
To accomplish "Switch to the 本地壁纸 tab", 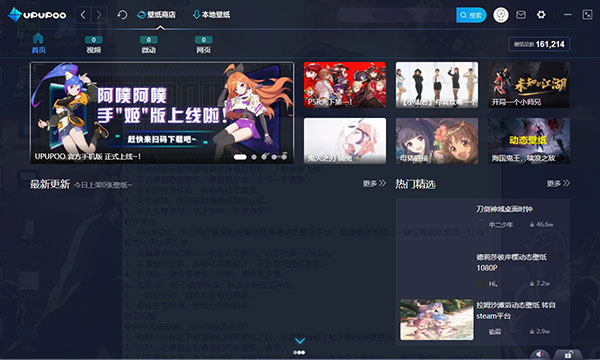I will [x=211, y=15].
